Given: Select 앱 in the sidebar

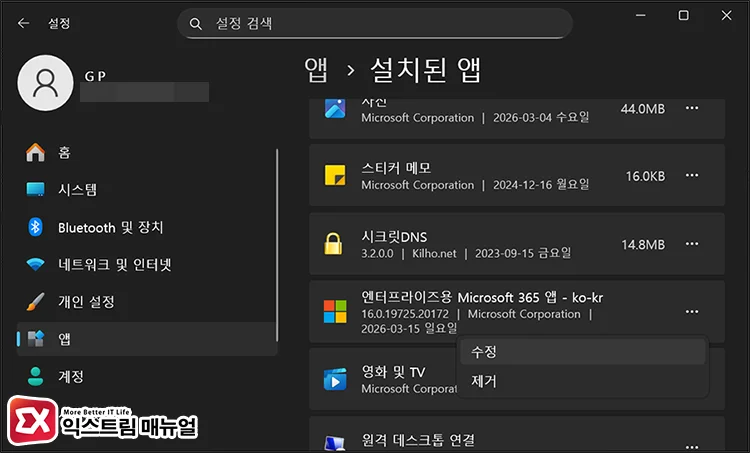Looking at the screenshot, I should (x=146, y=339).
